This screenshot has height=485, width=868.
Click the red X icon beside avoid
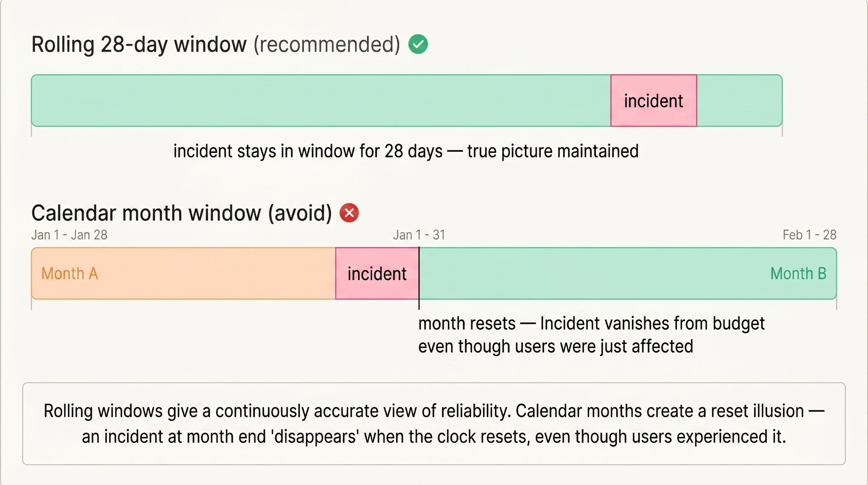tap(349, 213)
